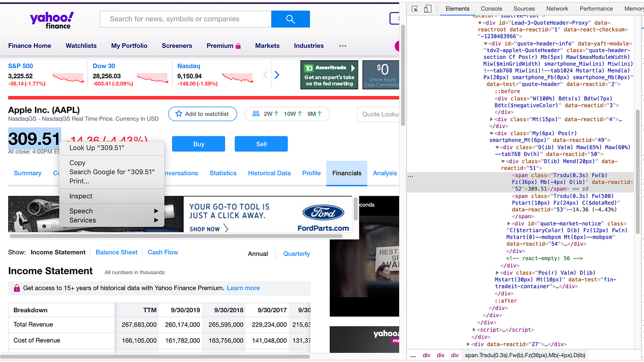This screenshot has height=362, width=644.
Task: Click the Nasdaq sparkline chart
Action: coord(237,77)
